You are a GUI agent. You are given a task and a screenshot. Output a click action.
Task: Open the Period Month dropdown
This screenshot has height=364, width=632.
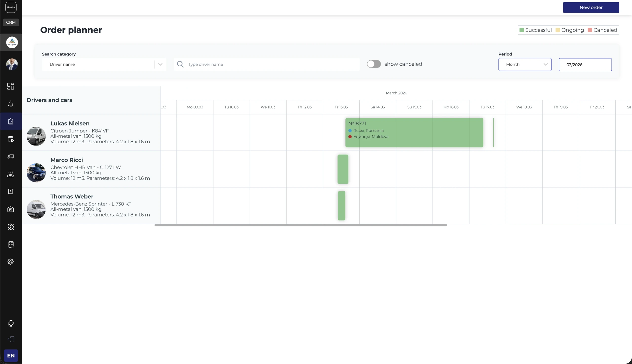point(525,65)
